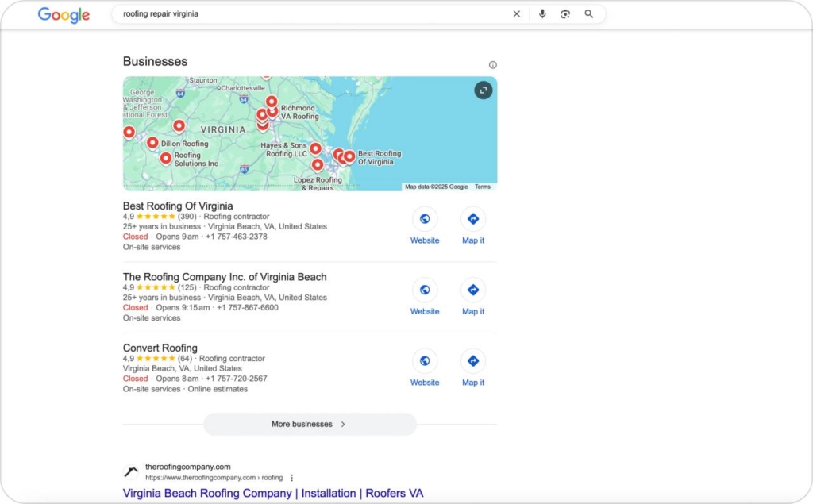Image resolution: width=813 pixels, height=504 pixels.
Task: Click Opens 8 am hours text
Action: pyautogui.click(x=177, y=379)
